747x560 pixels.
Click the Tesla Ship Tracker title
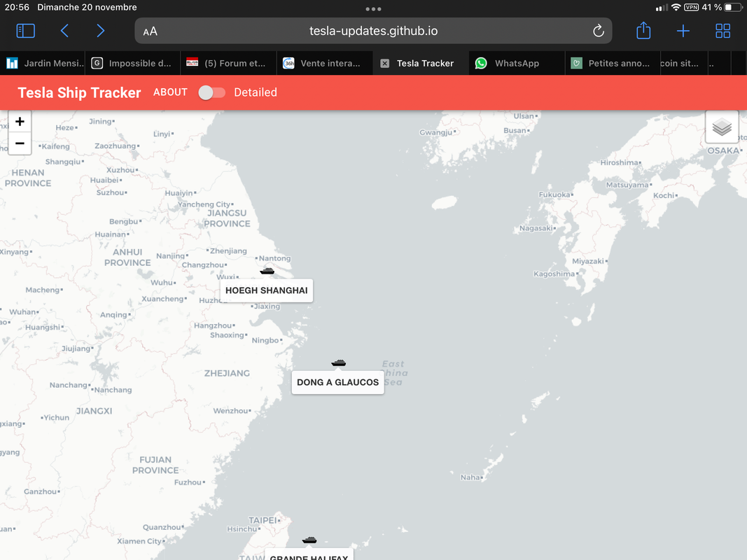point(79,92)
